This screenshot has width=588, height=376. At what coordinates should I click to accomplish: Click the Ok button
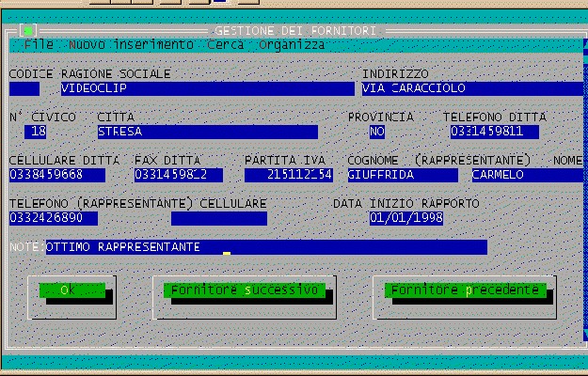[72, 290]
